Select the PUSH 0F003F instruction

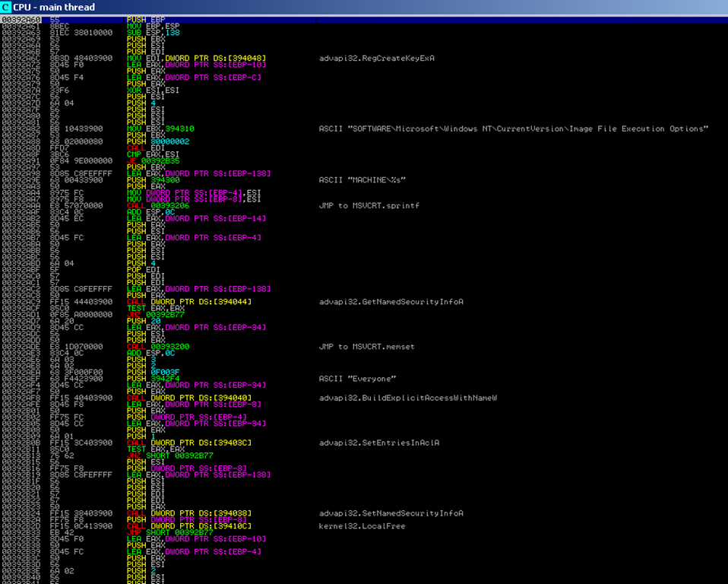(x=153, y=372)
